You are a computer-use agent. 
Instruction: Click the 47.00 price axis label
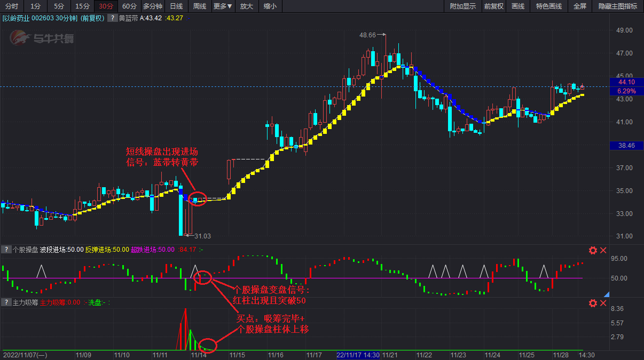point(625,53)
